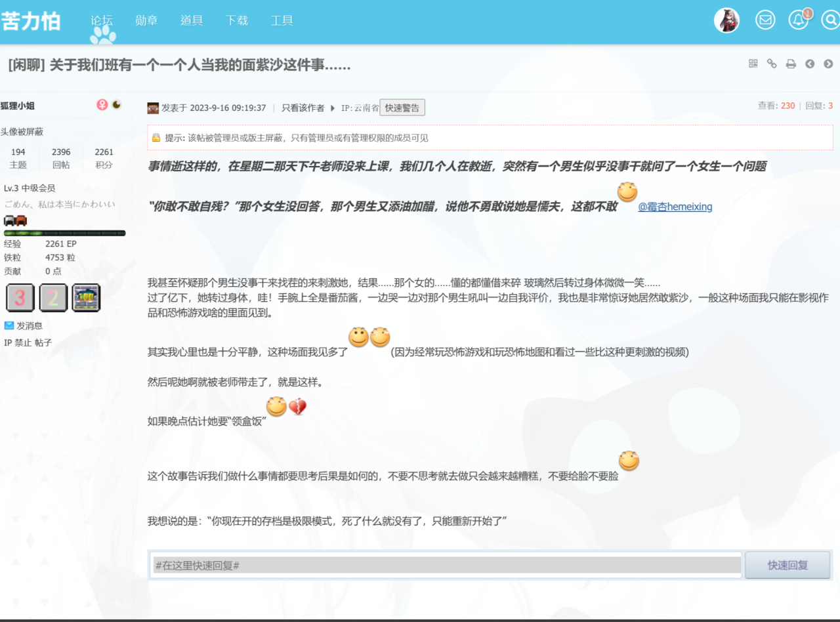
Task: Focus the 在这里快速回复 input field
Action: [446, 565]
